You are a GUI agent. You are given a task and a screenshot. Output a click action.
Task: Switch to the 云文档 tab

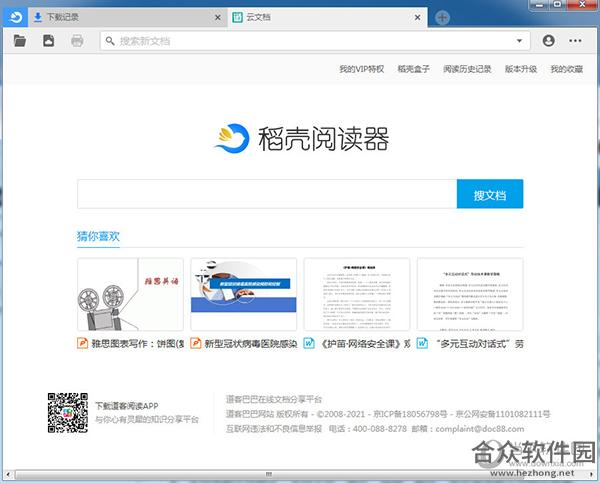click(x=327, y=17)
